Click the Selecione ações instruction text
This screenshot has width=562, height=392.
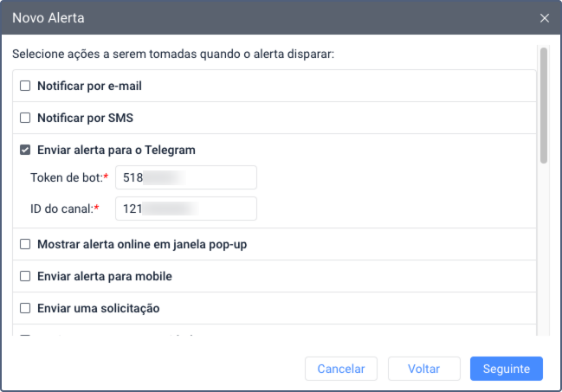tap(173, 55)
